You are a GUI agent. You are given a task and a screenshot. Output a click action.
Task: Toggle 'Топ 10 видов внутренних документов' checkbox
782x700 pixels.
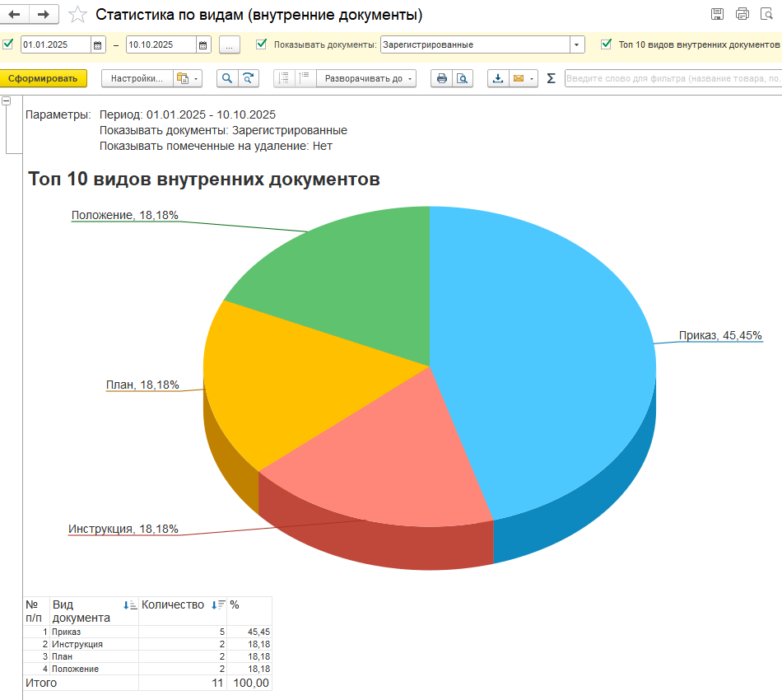click(607, 44)
